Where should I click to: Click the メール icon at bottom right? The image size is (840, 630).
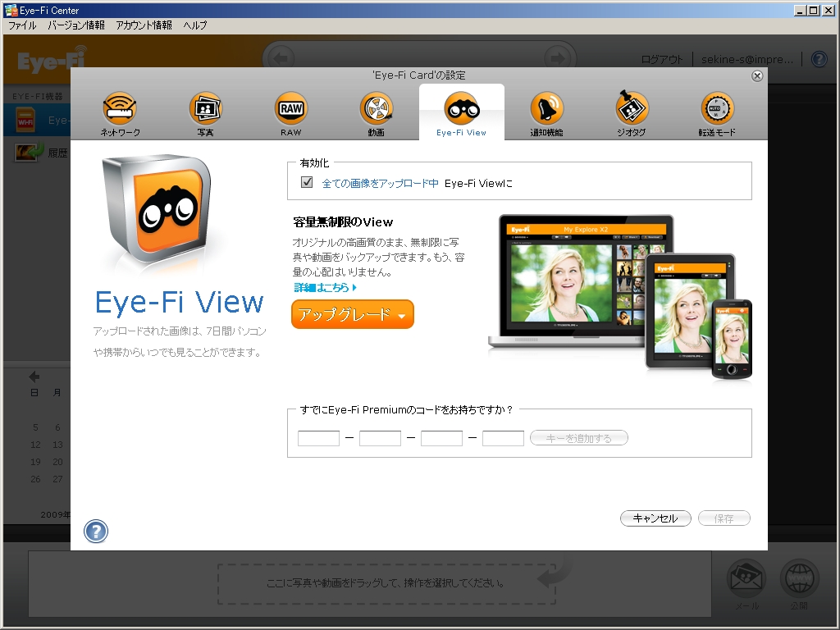point(746,577)
